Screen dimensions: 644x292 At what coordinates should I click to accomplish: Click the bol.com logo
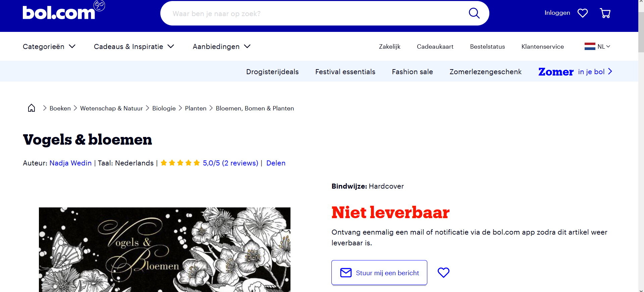click(x=59, y=12)
